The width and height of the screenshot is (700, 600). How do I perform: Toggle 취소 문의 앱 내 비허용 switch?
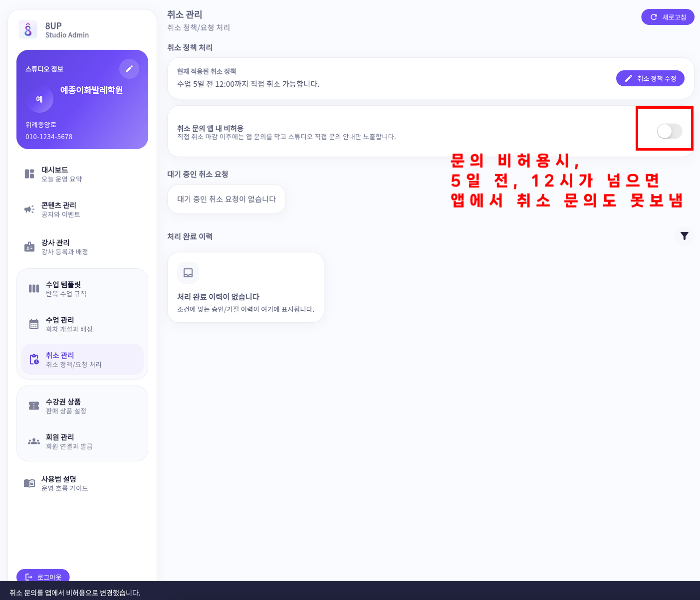669,131
